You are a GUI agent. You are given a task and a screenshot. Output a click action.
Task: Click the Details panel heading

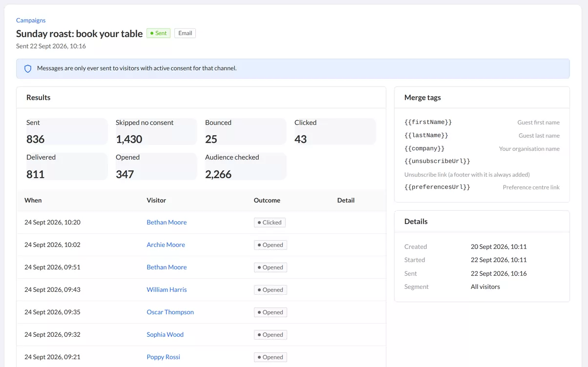tap(416, 222)
